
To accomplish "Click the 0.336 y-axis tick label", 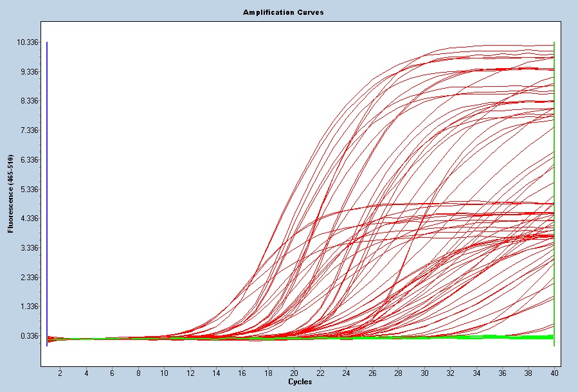I will (x=28, y=336).
